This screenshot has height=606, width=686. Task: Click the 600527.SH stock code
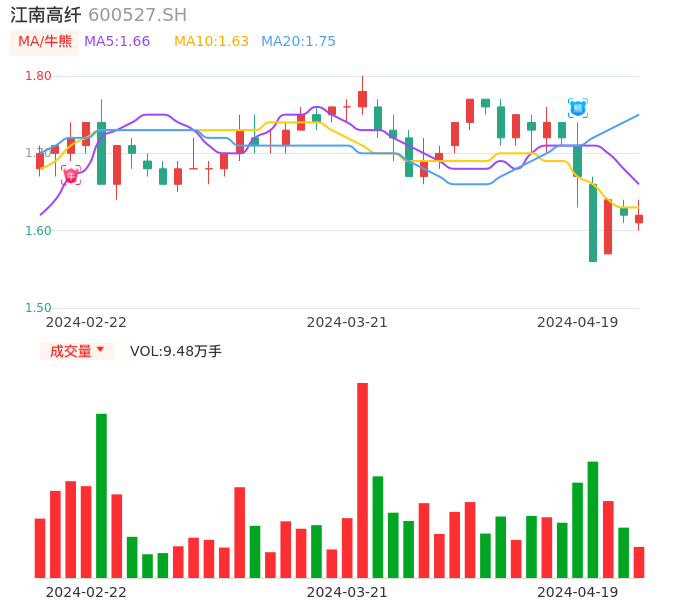coord(137,15)
